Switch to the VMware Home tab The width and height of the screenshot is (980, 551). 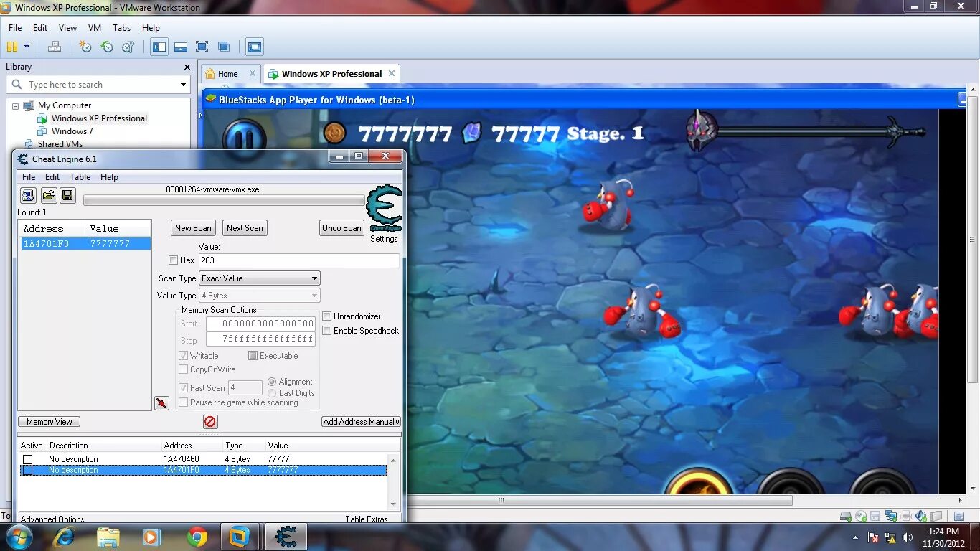point(228,74)
